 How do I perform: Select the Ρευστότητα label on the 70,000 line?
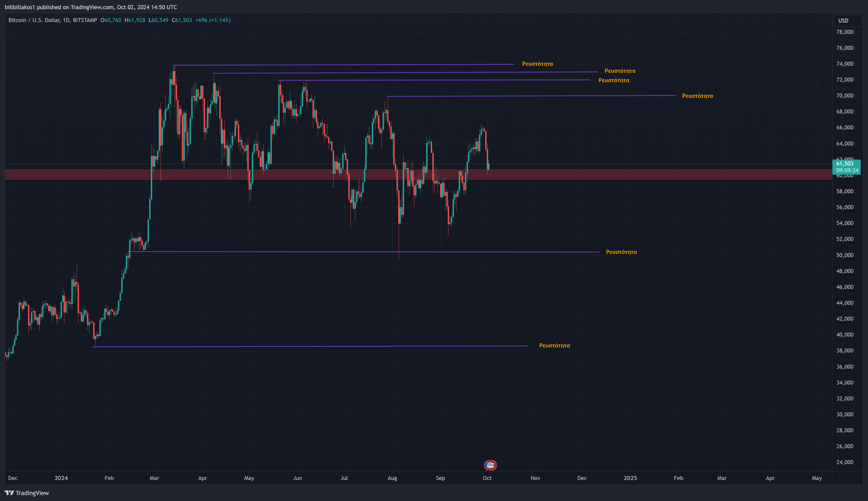(698, 96)
